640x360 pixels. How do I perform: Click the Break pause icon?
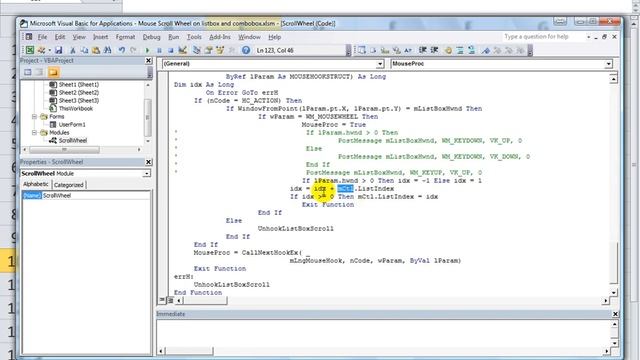[x=159, y=50]
